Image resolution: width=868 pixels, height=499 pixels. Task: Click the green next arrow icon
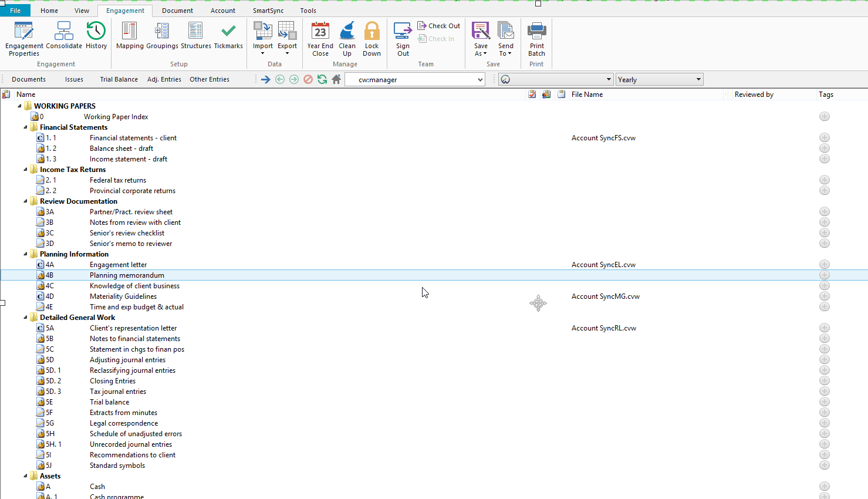tap(294, 79)
